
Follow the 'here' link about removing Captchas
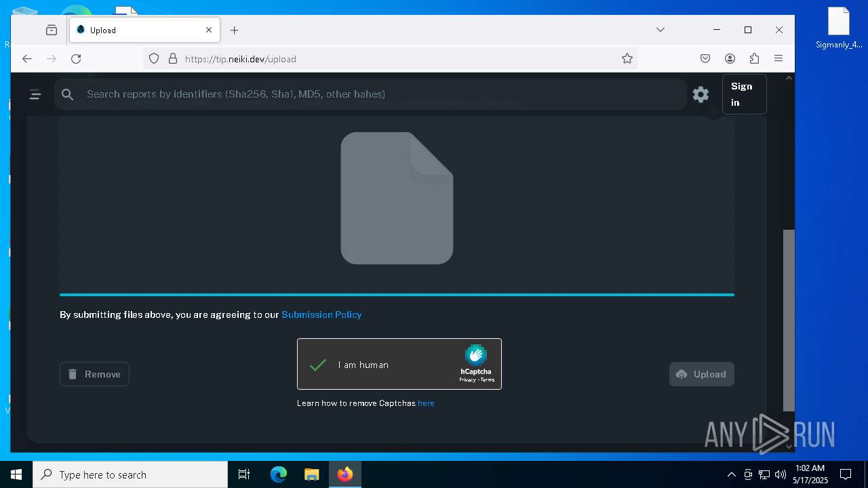[x=426, y=403]
